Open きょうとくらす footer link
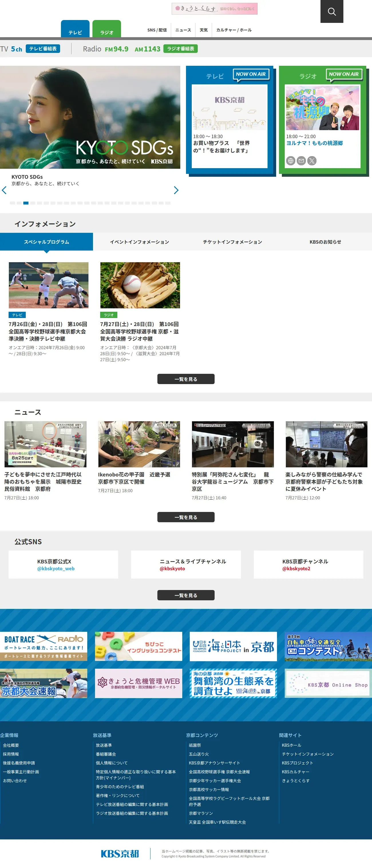This screenshot has width=372, height=868. coord(296,781)
